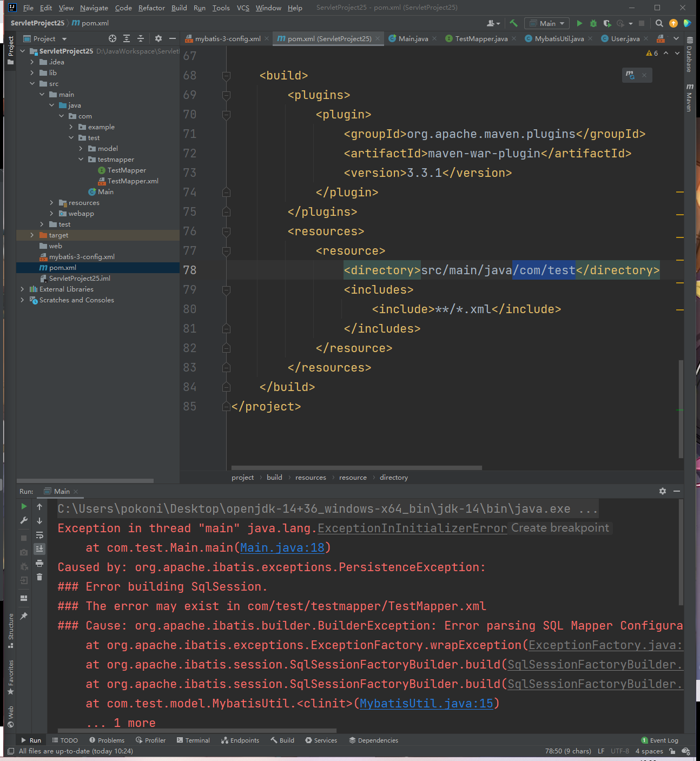Open the Problems tool window button
The image size is (700, 761).
tap(107, 740)
